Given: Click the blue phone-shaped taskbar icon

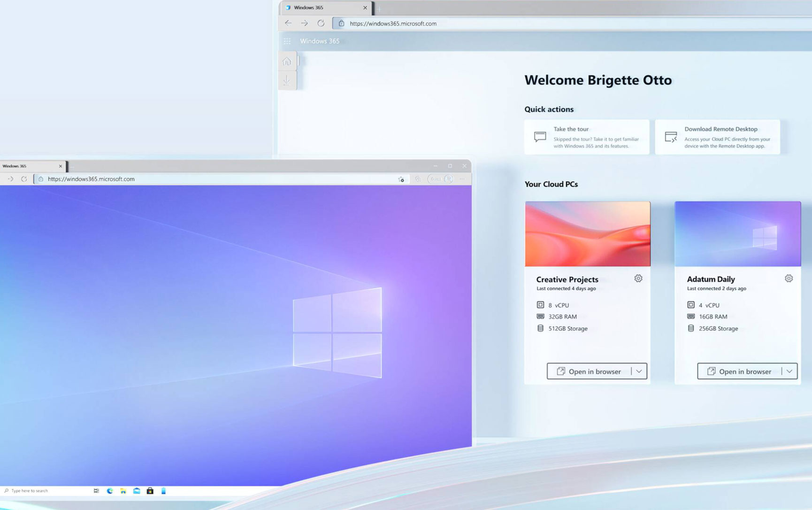Looking at the screenshot, I should (x=163, y=491).
